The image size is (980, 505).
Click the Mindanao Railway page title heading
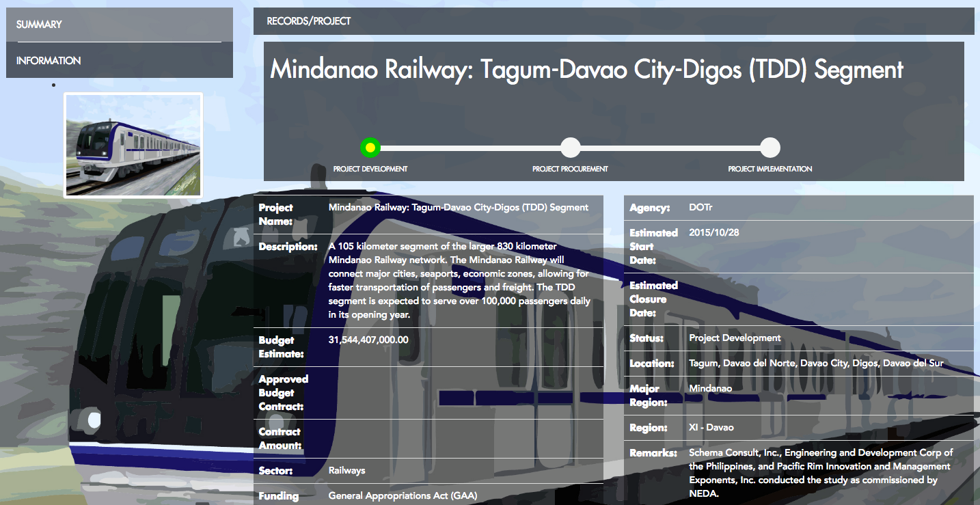[586, 70]
